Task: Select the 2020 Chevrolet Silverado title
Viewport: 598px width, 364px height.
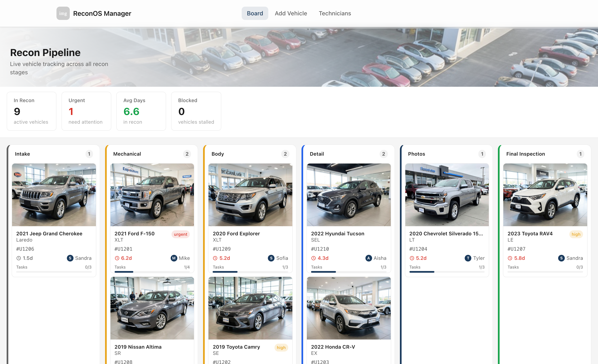Action: tap(446, 233)
